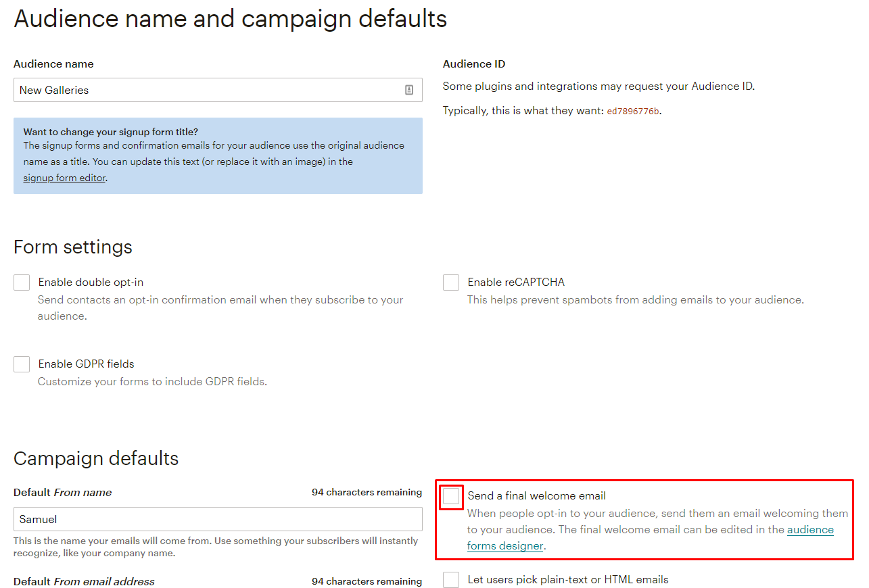The height and width of the screenshot is (588, 869).
Task: Click the 'Audience name and campaign defaults' heading
Action: [x=230, y=18]
